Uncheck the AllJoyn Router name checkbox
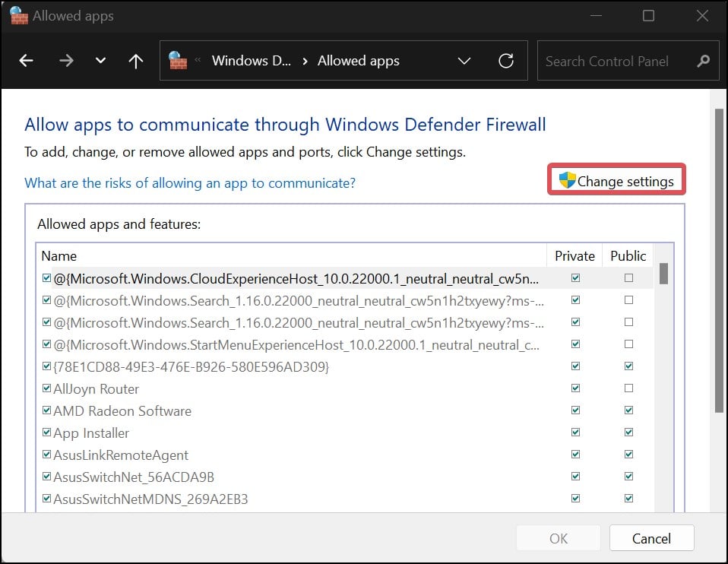728x564 pixels. pos(46,388)
